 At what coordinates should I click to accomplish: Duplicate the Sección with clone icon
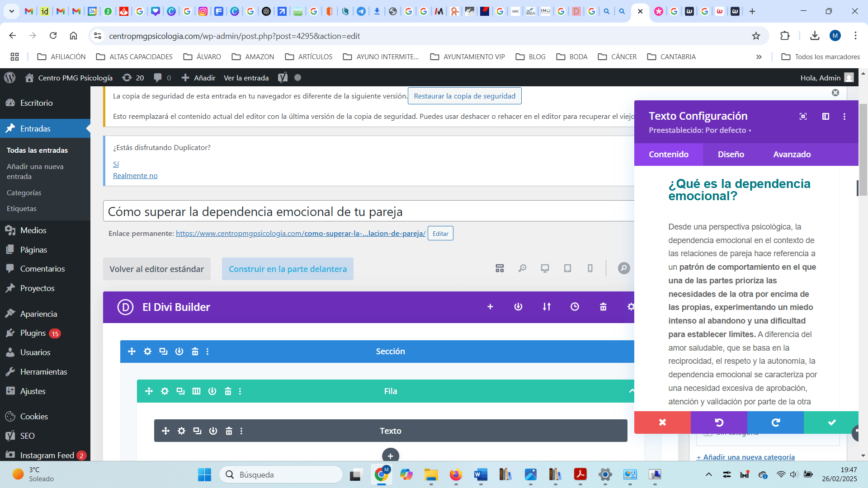coord(163,352)
